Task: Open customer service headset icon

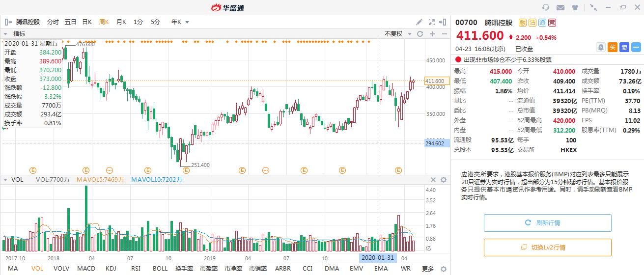Action: [x=545, y=7]
